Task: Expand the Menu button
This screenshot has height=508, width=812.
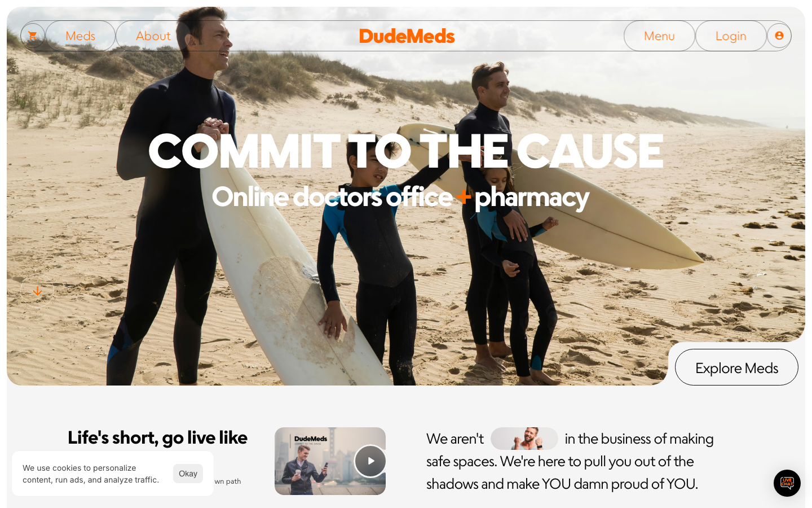Action: click(659, 36)
